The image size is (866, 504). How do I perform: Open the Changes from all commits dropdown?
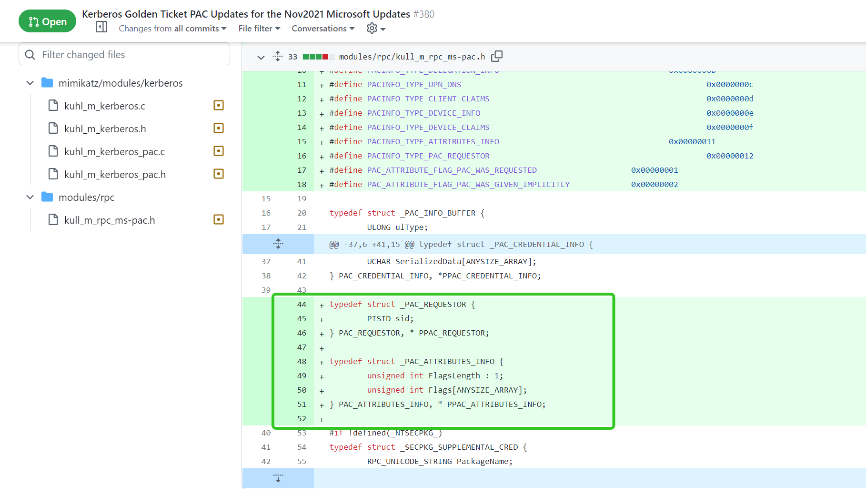click(172, 29)
